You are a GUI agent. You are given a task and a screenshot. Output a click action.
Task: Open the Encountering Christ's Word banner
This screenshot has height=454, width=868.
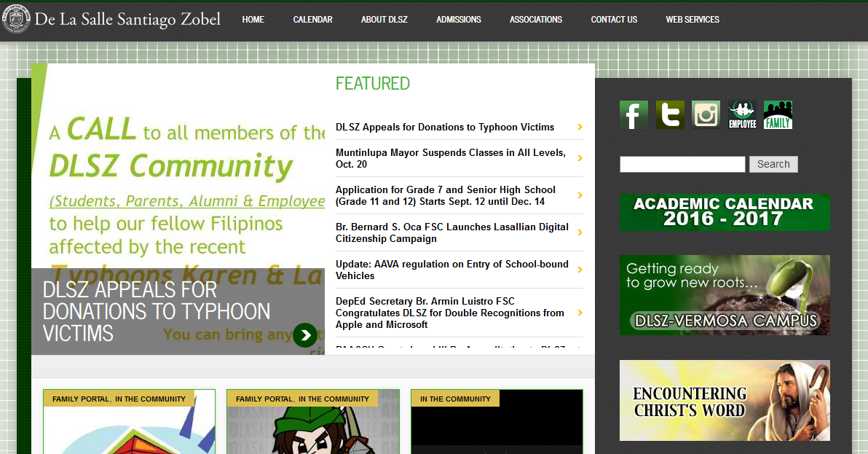(725, 400)
